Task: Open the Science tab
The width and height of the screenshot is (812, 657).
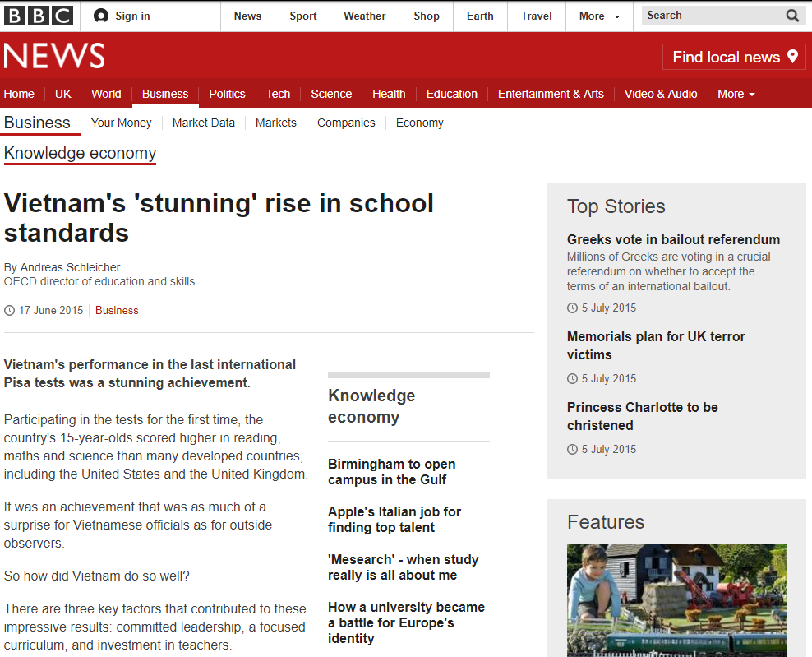Action: click(x=331, y=94)
